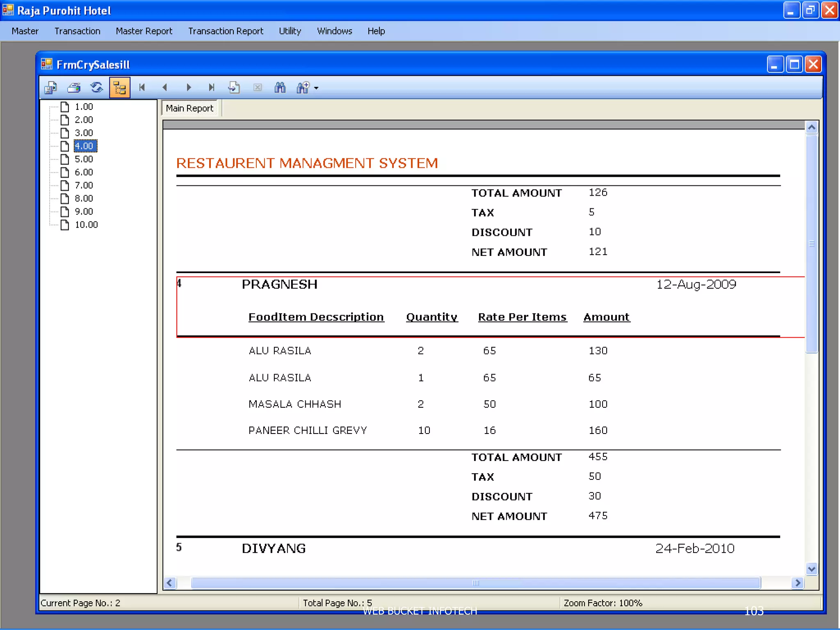Viewport: 840px width, 630px height.
Task: Click the horizontal scrollbar left arrow
Action: pyautogui.click(x=170, y=583)
